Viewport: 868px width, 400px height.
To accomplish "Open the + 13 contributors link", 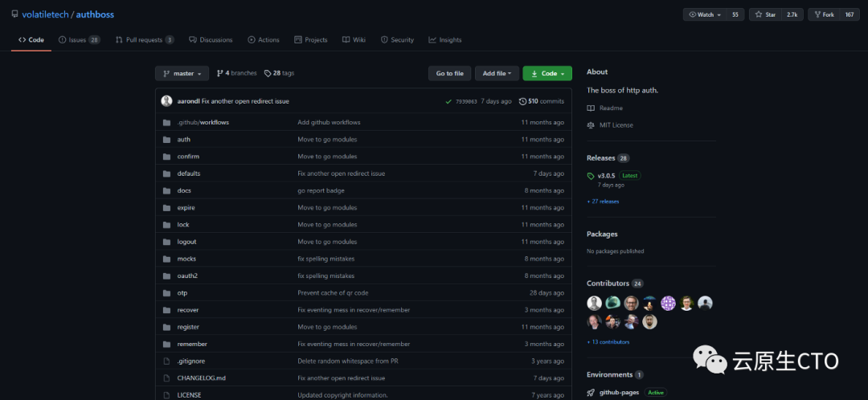I will 608,342.
